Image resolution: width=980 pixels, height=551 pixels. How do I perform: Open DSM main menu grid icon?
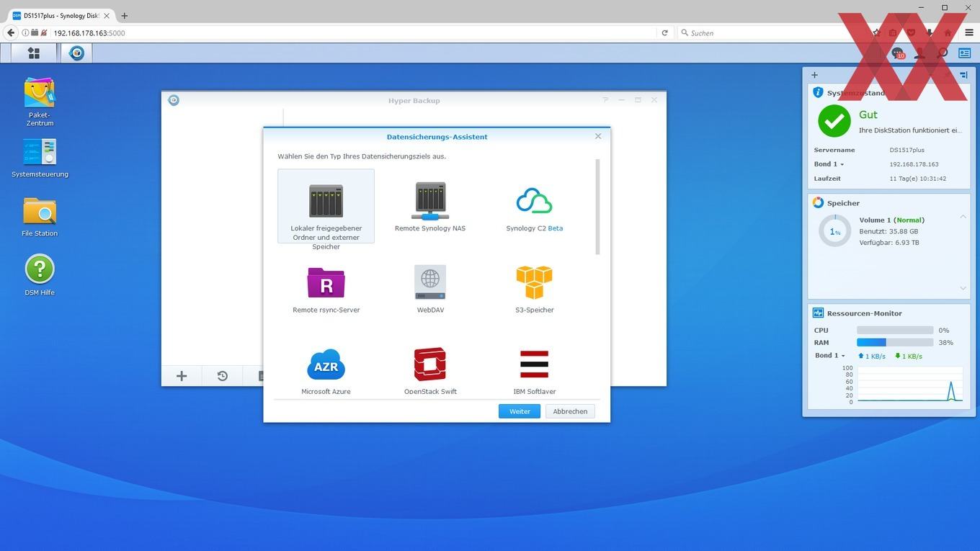33,53
